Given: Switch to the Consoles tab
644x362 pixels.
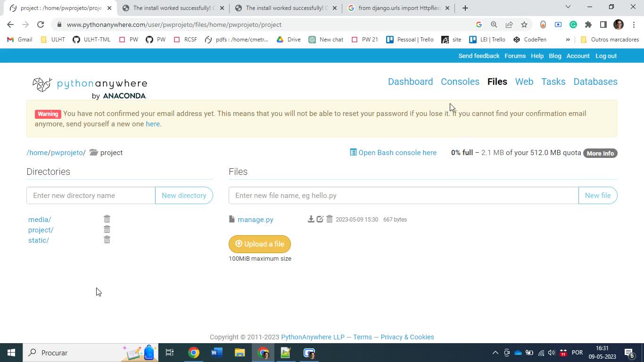Looking at the screenshot, I should click(460, 82).
